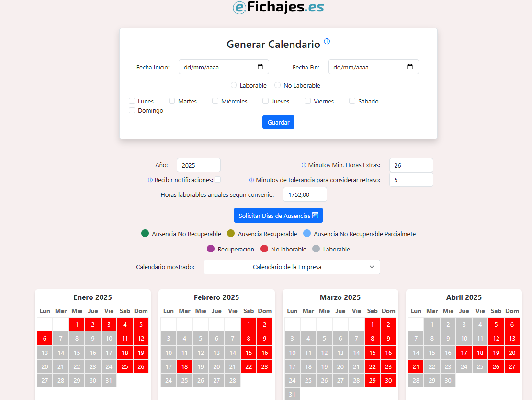Check the Lunes checkbox
This screenshot has width=532, height=400.
coord(132,101)
